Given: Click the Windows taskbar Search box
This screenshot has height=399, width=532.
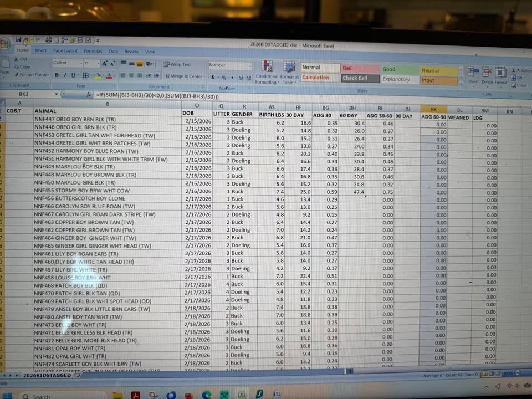Looking at the screenshot, I should (x=42, y=396).
